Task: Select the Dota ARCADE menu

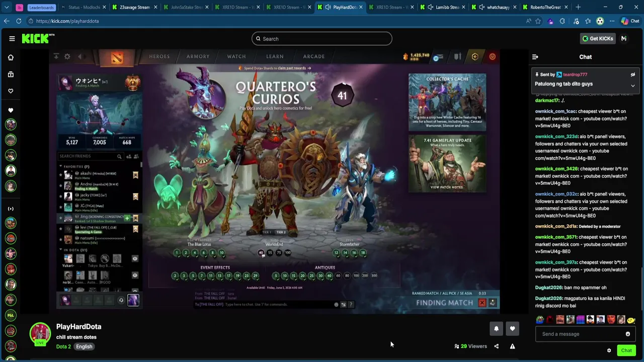Action: coord(314,56)
